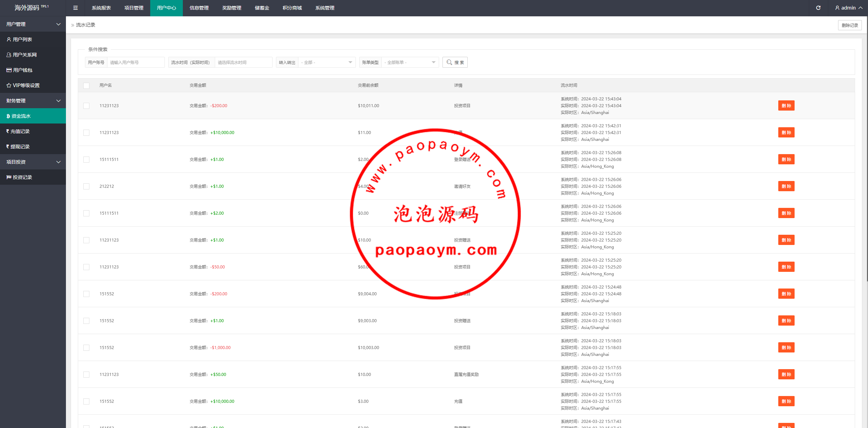Click the magnifier icon in search button
This screenshot has height=428, width=868.
(449, 62)
